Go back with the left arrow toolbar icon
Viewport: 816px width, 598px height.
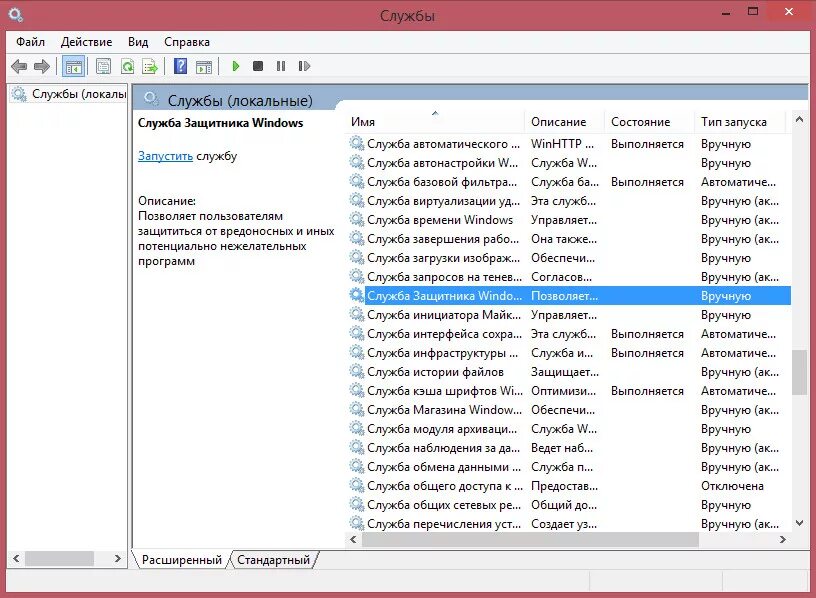[x=19, y=67]
